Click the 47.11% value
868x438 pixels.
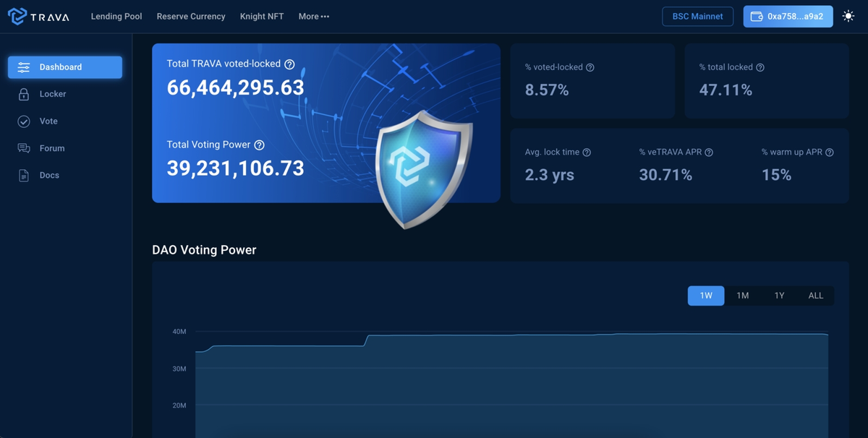tap(726, 90)
